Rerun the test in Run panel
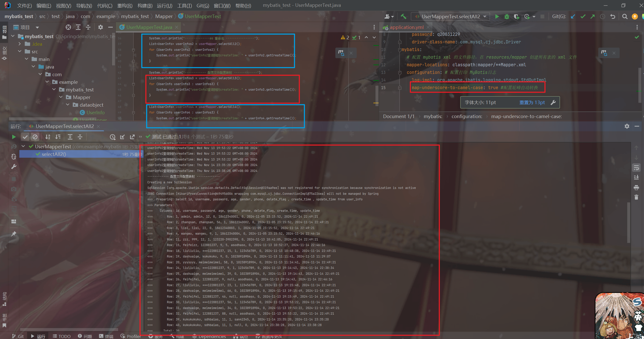Screen dimensions: 644x339 coord(14,137)
